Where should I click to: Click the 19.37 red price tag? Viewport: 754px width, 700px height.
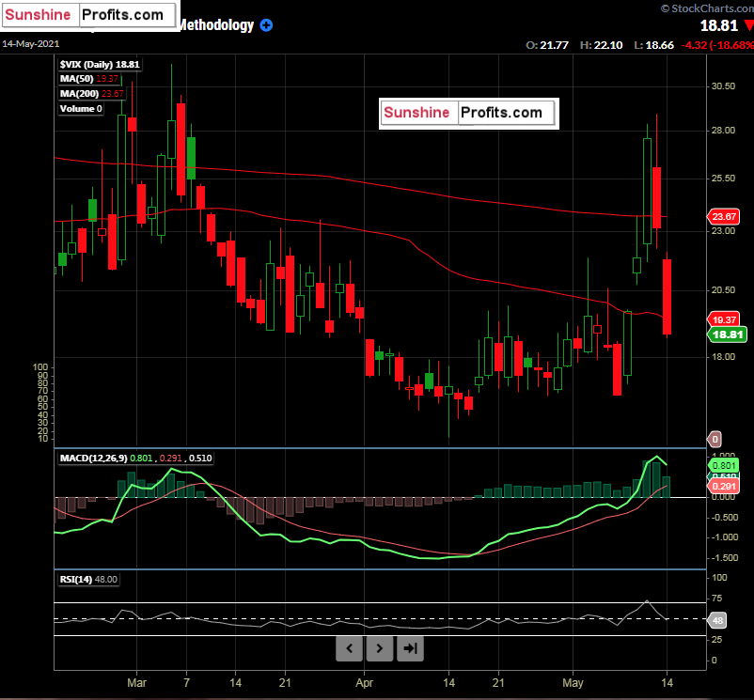point(723,319)
